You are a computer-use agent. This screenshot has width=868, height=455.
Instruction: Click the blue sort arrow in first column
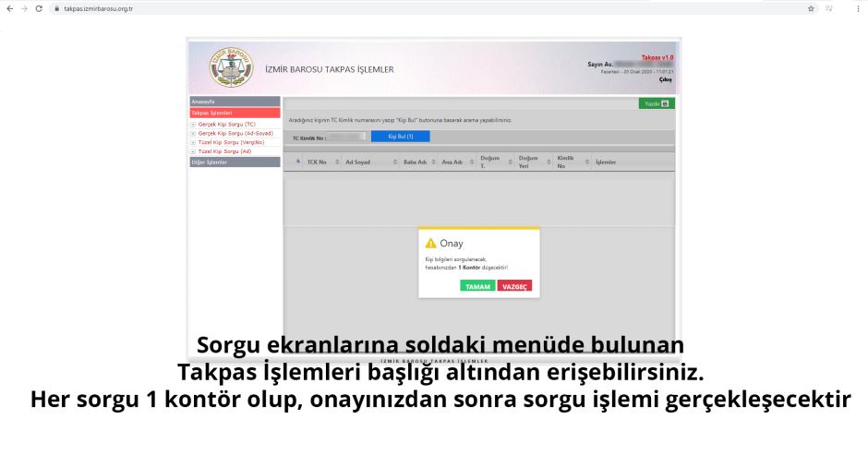(x=298, y=162)
